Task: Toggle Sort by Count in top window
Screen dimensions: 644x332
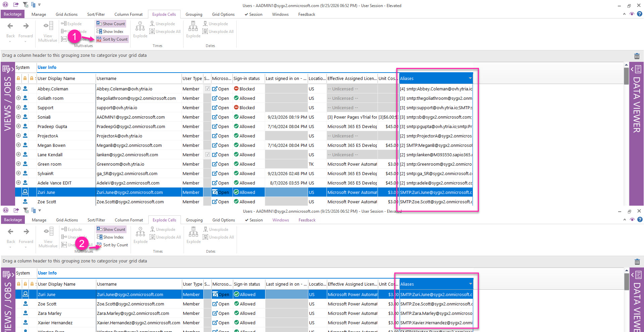Action: [112, 39]
